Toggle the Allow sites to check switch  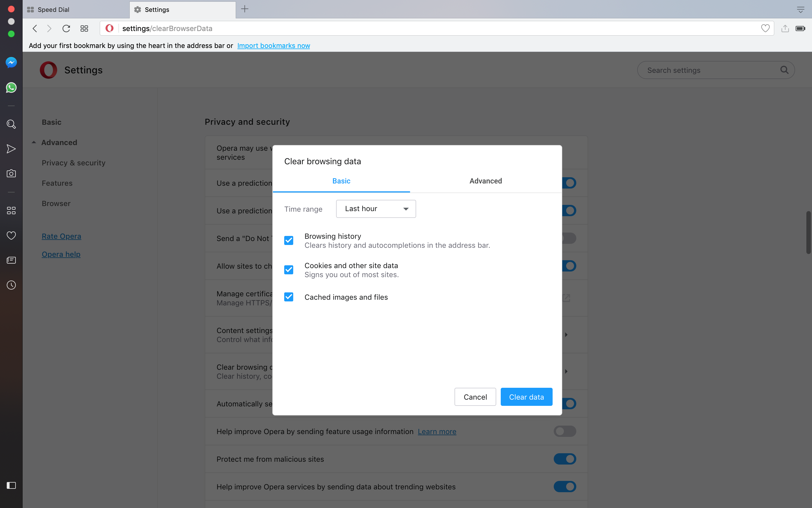point(569,266)
